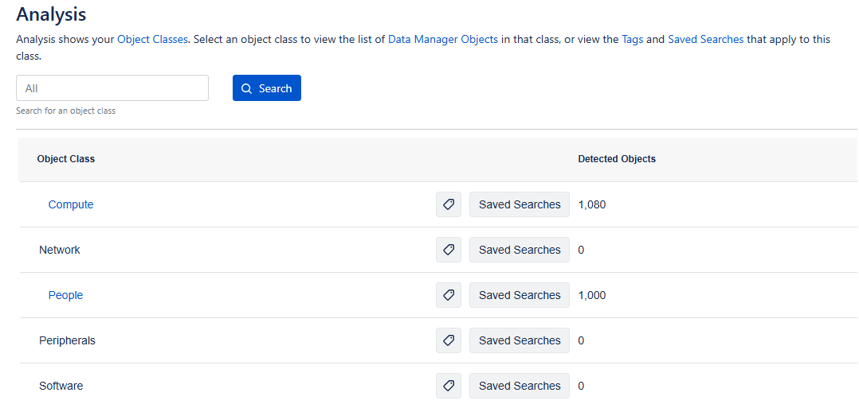The image size is (859, 408).
Task: Open the People object class link
Action: (x=65, y=295)
